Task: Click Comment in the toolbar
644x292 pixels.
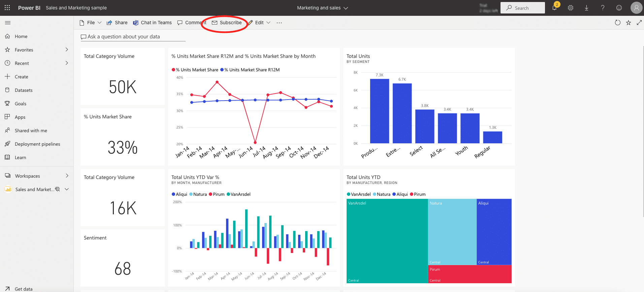Action: coord(192,23)
